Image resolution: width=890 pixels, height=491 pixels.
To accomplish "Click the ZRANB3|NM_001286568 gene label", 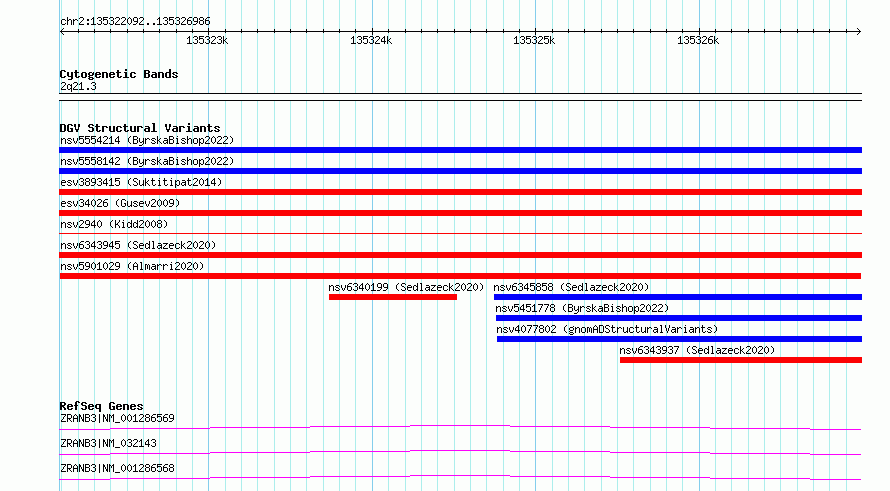I will 117,468.
